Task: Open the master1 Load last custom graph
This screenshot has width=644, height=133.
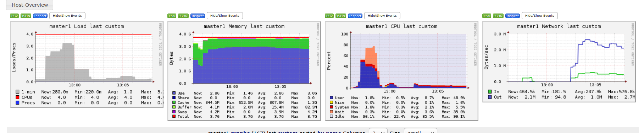Action: [87, 64]
